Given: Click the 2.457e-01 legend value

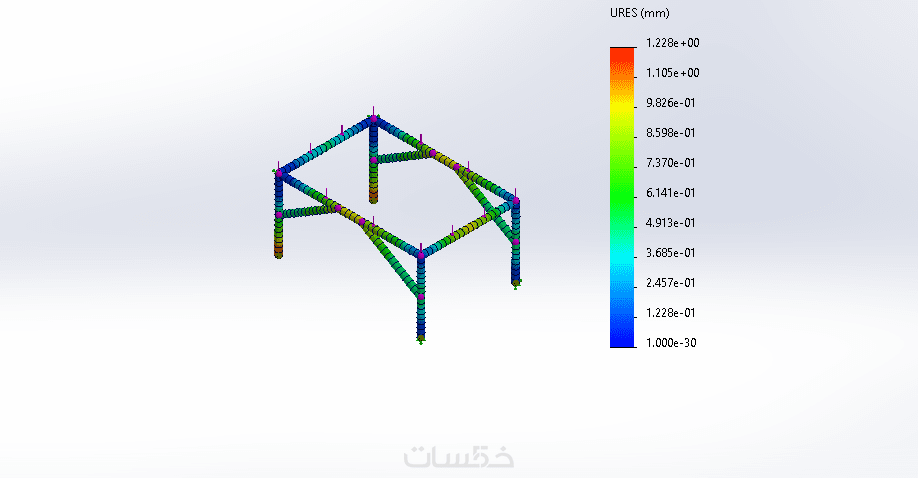Looking at the screenshot, I should [671, 282].
